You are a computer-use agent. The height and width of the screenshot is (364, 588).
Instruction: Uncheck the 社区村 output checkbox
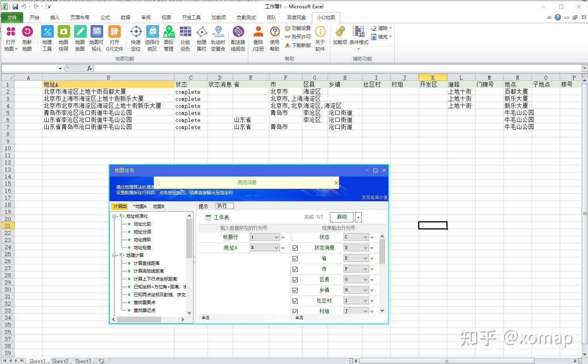point(295,301)
